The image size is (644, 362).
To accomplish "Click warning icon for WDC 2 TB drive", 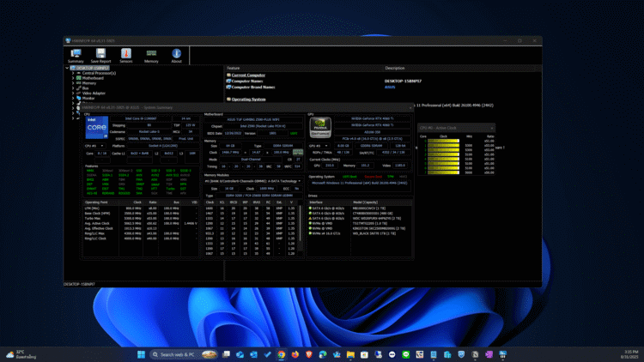I will click(310, 219).
